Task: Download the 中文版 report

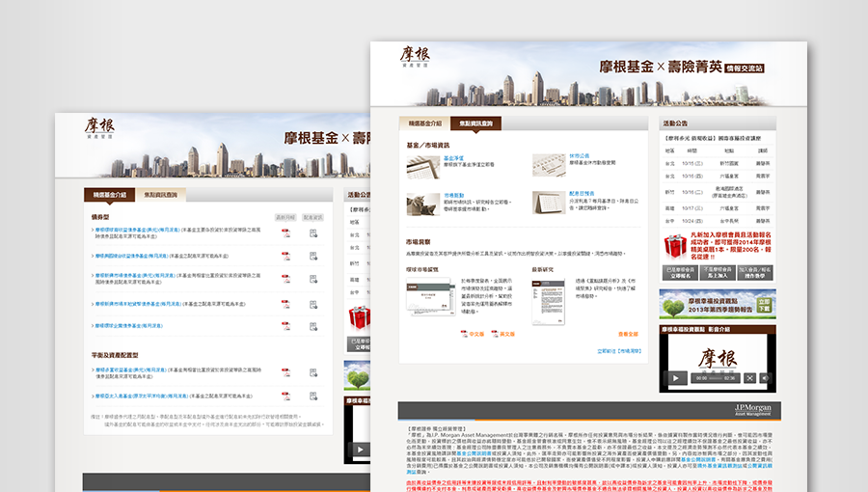Action: (476, 335)
